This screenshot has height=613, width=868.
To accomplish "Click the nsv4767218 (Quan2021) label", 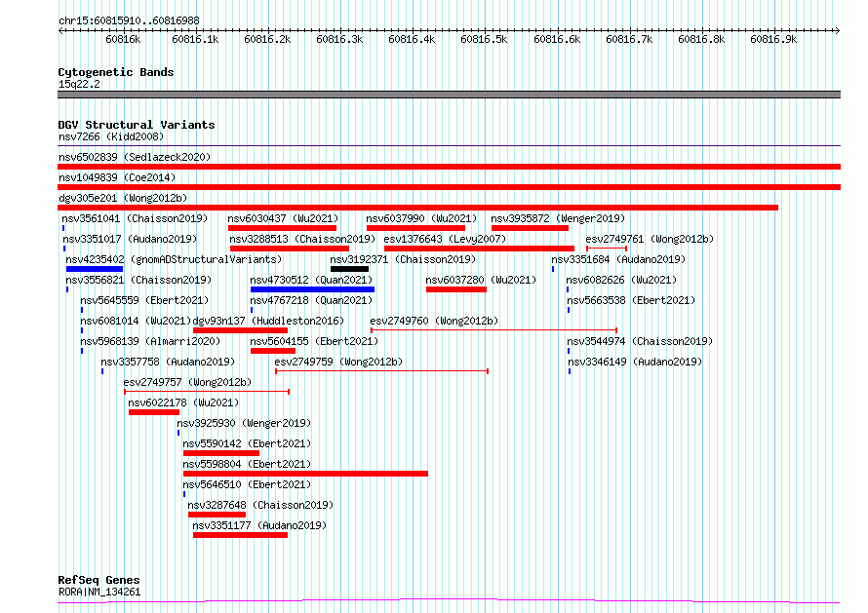I will point(311,300).
